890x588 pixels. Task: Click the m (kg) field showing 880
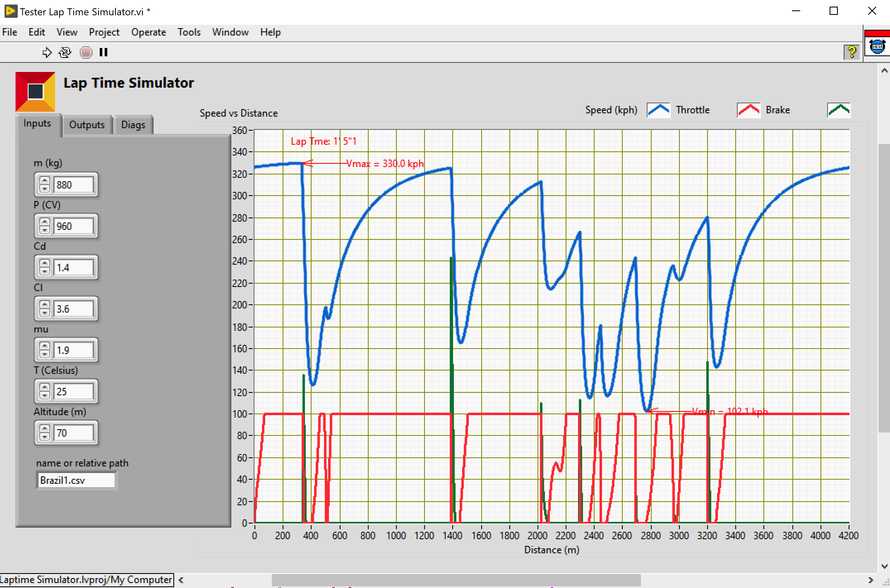click(74, 185)
